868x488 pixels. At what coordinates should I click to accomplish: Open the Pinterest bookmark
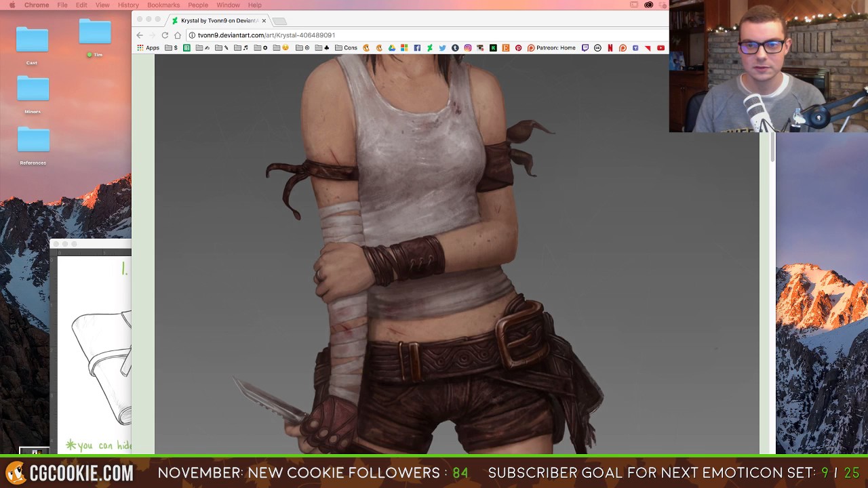tap(518, 48)
